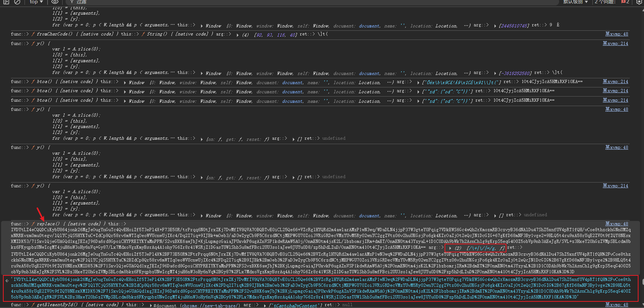Image resolution: width=644 pixels, height=308 pixels.
Task: Open the xvmp:48 source link on the getElementById row
Action: point(617,305)
